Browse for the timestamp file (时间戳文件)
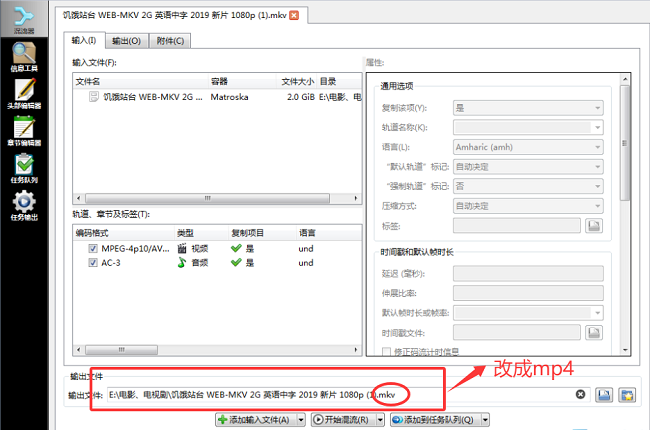 pyautogui.click(x=594, y=333)
